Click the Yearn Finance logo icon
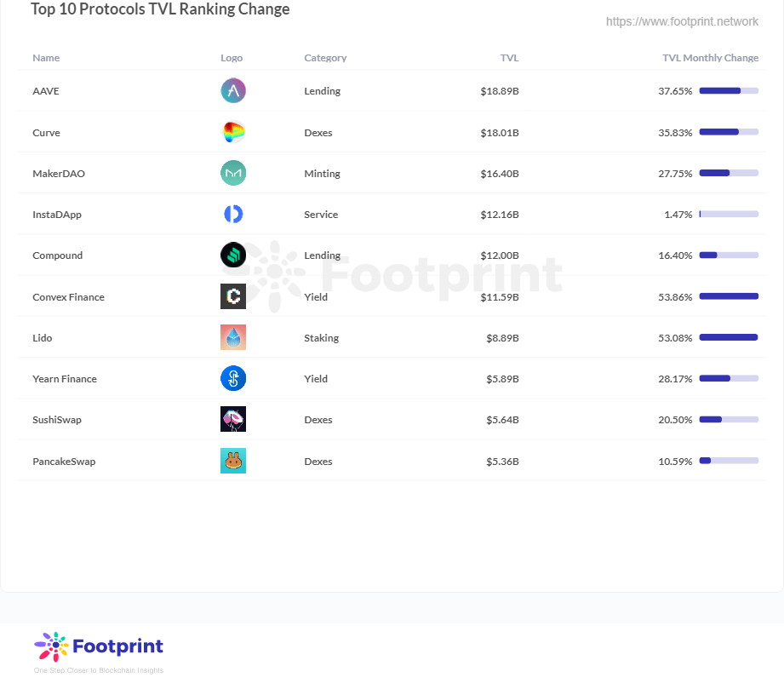The width and height of the screenshot is (784, 683). [232, 378]
